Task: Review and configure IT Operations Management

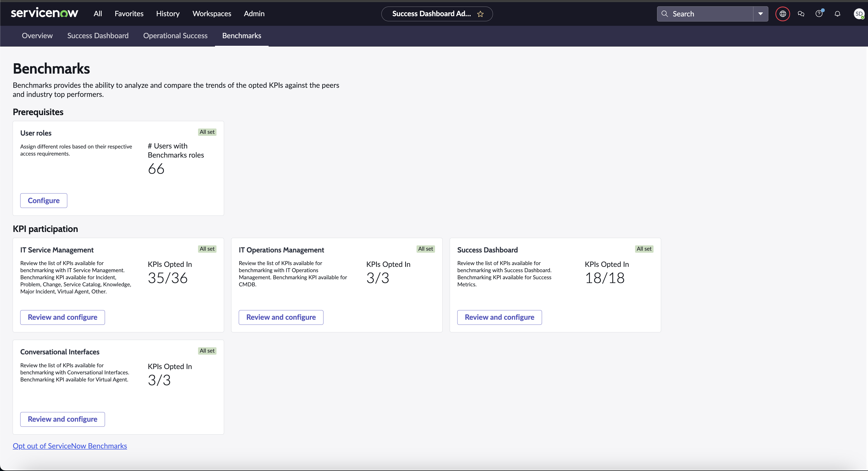Action: [281, 317]
